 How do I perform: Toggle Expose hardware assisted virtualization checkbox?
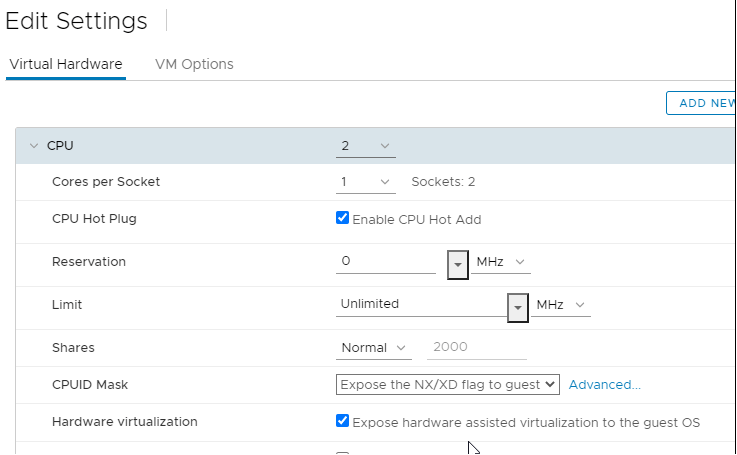[342, 421]
